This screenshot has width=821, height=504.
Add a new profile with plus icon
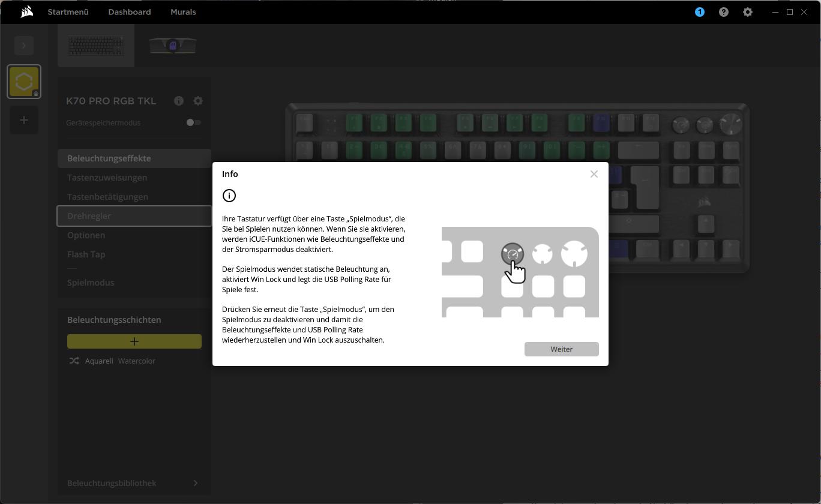[x=24, y=120]
